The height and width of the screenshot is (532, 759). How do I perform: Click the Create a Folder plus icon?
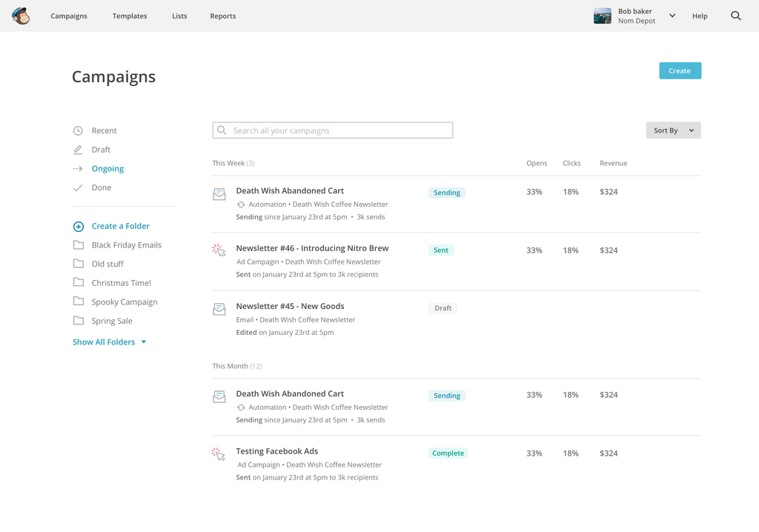click(x=78, y=227)
